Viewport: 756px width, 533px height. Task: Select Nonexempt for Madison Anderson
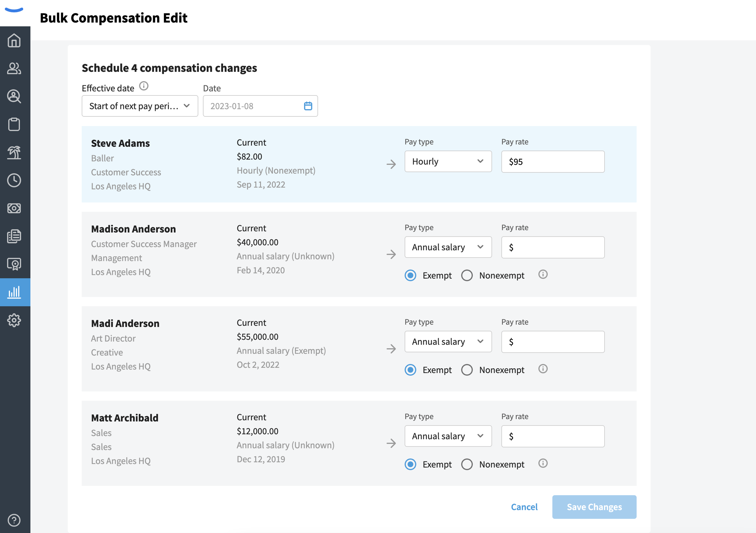tap(467, 275)
